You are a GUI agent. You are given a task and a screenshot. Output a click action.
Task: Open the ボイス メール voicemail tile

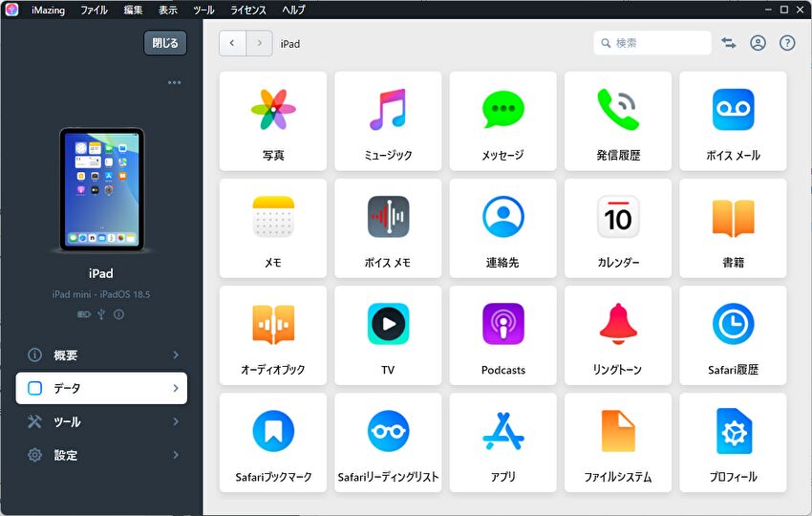[733, 121]
